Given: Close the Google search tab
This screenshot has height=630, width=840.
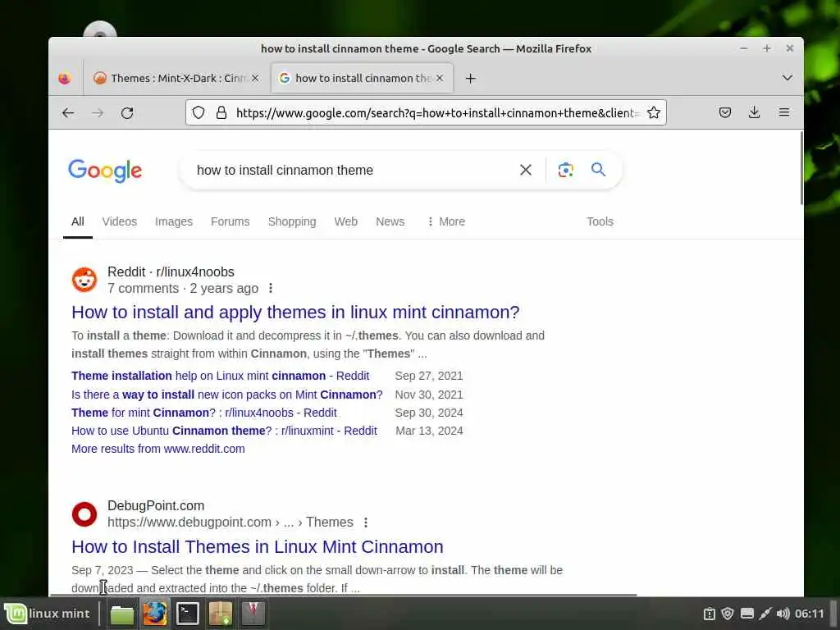Looking at the screenshot, I should [x=440, y=78].
